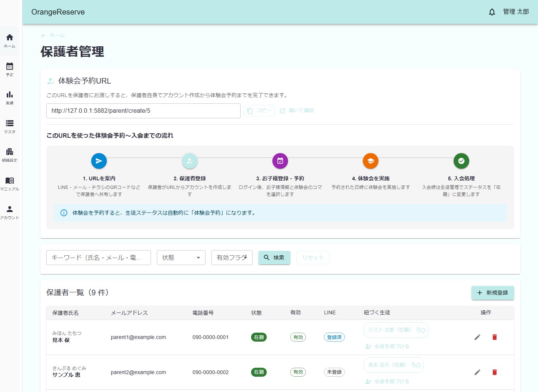Viewport: 538px width, 392px height.
Task: Click the 状態 column header in table
Action: pyautogui.click(x=256, y=313)
